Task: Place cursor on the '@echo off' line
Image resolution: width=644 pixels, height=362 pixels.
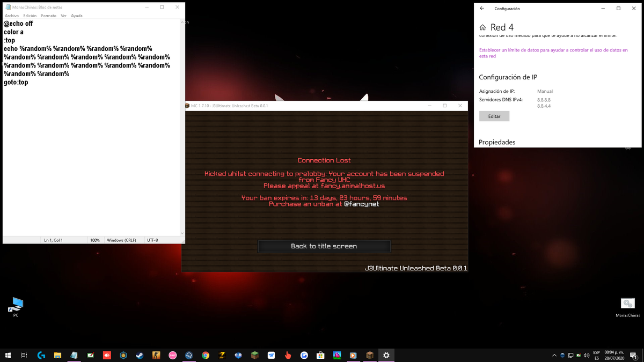Action: [18, 24]
